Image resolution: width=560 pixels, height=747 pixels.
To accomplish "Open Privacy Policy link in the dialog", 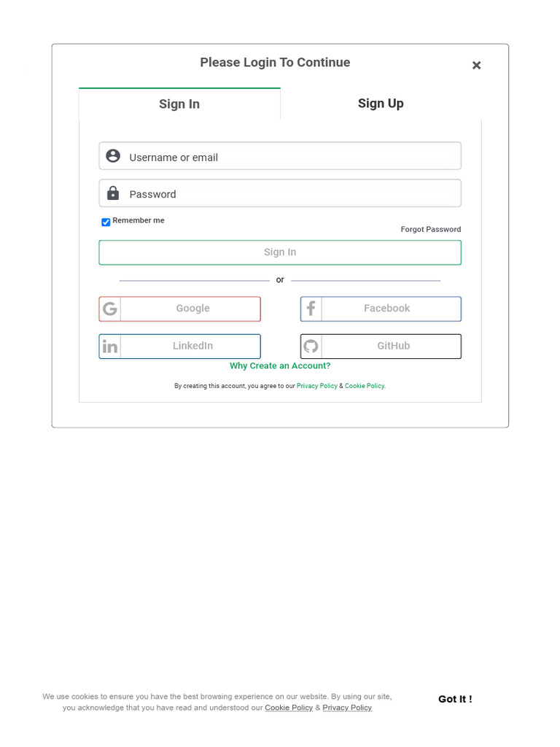I will (316, 386).
